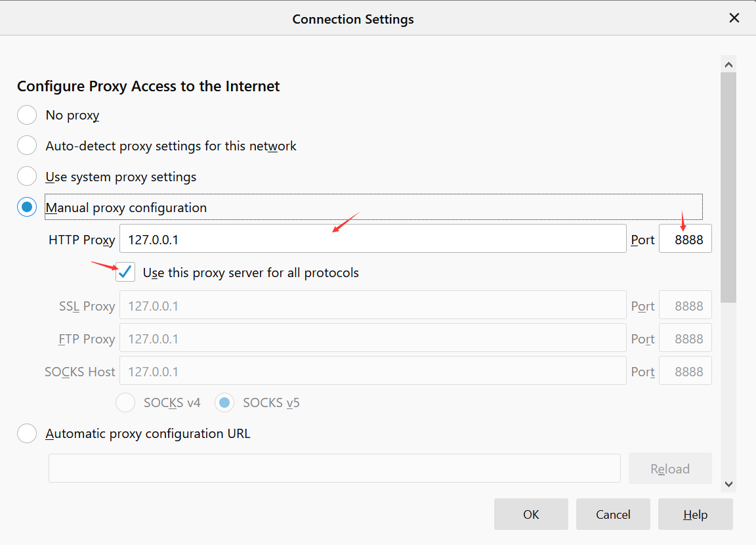
Task: Click the FTP Proxy address field
Action: [x=372, y=339]
